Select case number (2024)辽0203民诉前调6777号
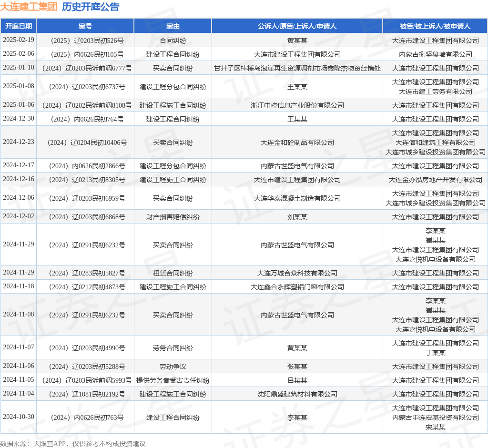This screenshot has height=448, width=488. tap(87, 68)
